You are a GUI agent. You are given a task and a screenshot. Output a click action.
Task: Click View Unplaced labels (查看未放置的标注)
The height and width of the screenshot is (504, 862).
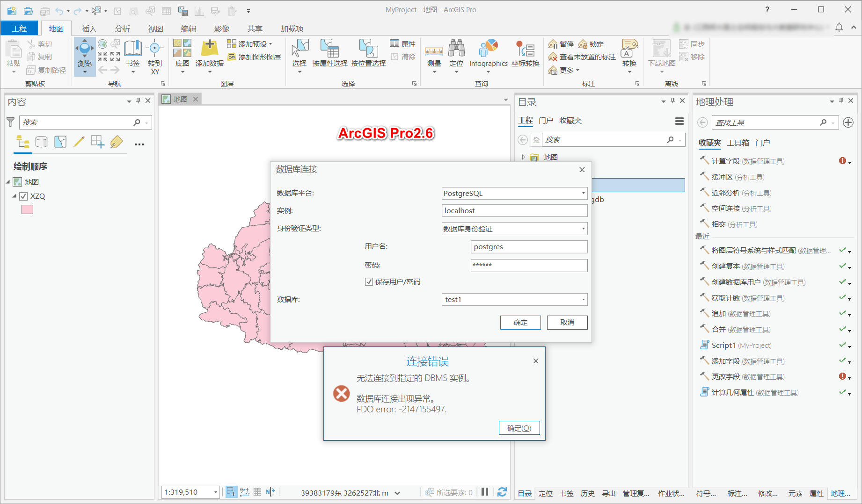582,57
